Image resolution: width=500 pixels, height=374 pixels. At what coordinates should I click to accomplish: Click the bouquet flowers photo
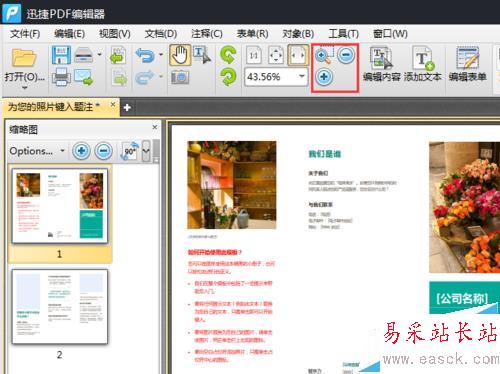coord(464,207)
